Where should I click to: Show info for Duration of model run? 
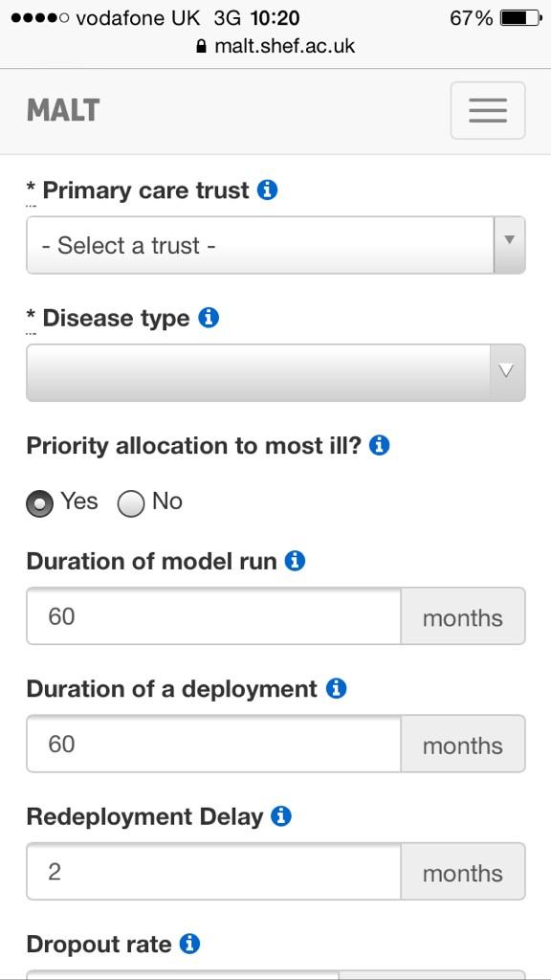click(295, 561)
